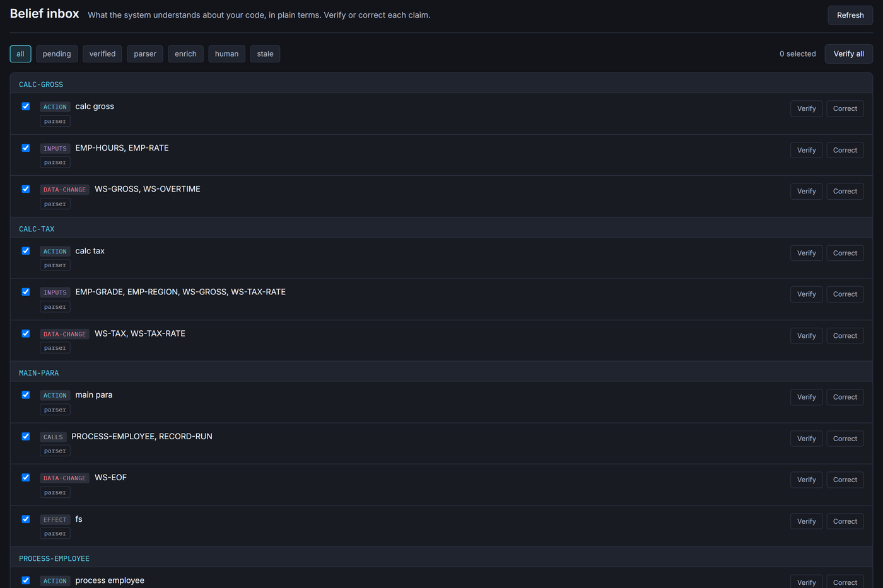
Task: Toggle checkbox for EMP-GRADE inputs row
Action: point(26,292)
